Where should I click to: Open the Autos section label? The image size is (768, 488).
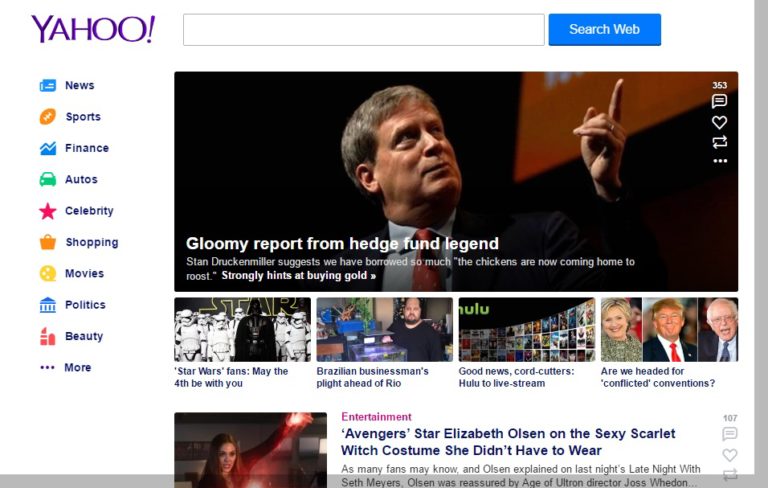pos(81,179)
